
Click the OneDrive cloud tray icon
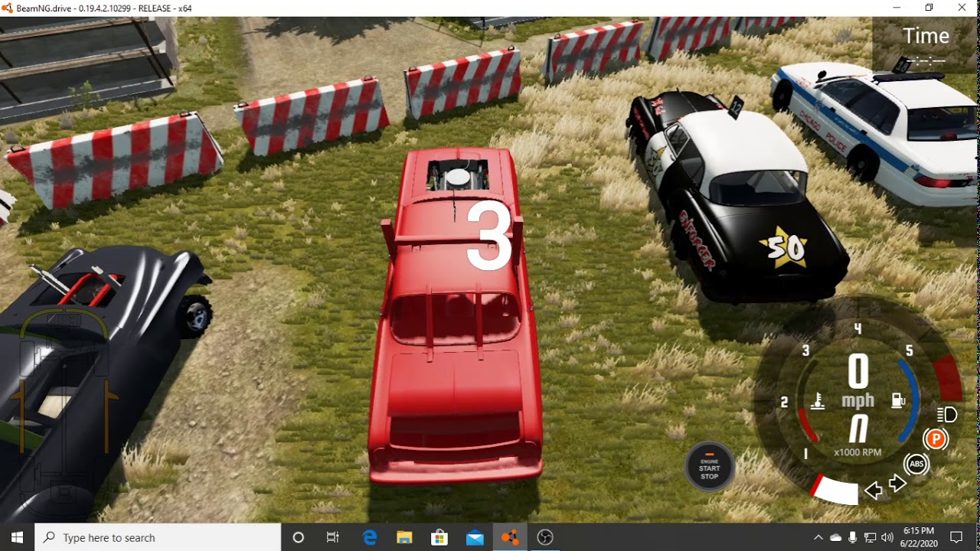[835, 537]
